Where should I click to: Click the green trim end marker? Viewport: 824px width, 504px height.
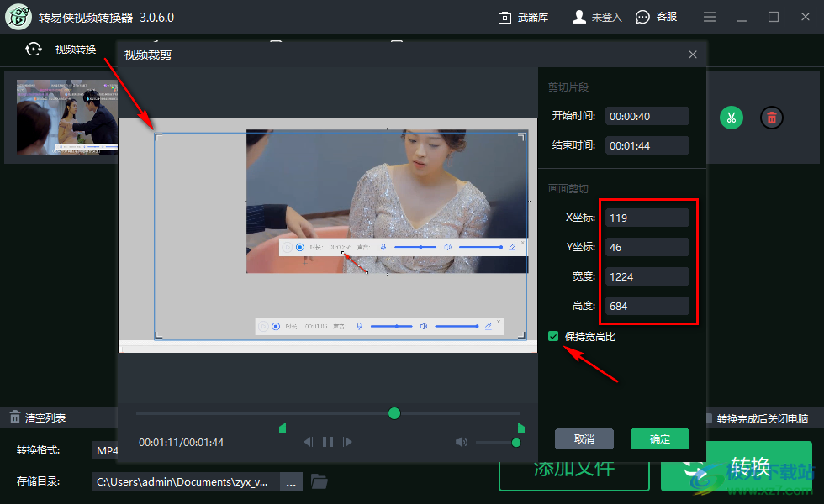pyautogui.click(x=520, y=428)
